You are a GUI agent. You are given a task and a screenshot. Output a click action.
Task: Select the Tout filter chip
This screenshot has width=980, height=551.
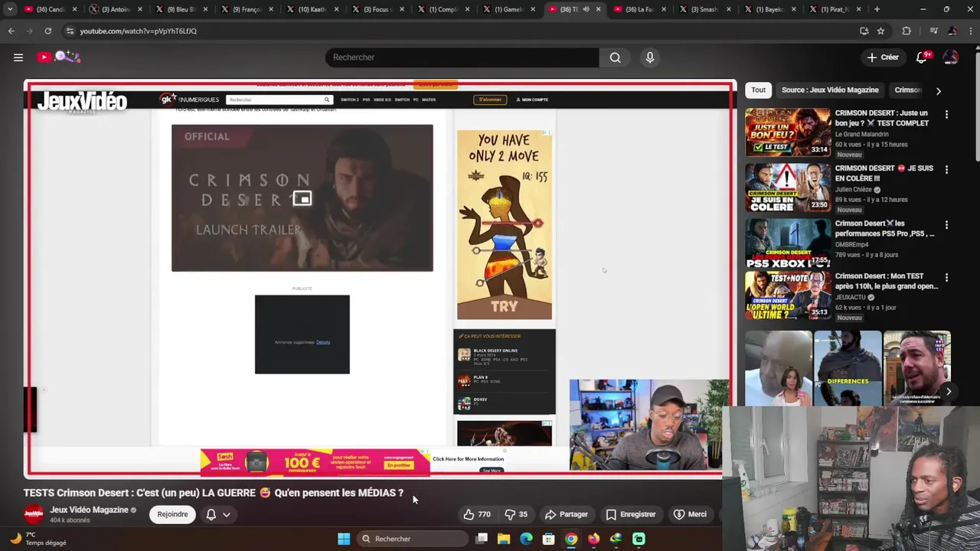(758, 90)
